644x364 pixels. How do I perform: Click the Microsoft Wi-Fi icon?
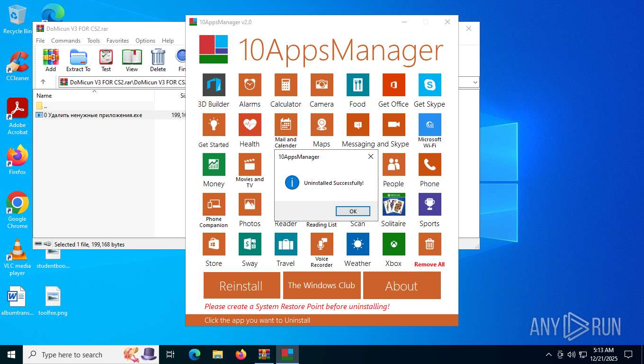[429, 125]
